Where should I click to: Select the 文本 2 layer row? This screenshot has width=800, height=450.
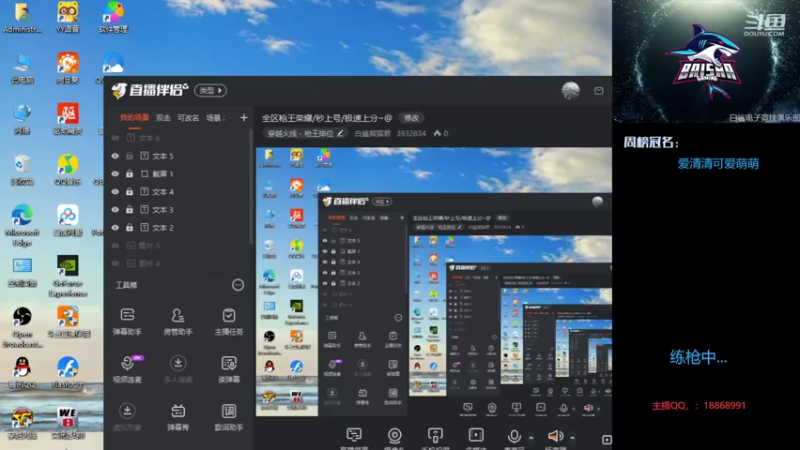coord(177,228)
